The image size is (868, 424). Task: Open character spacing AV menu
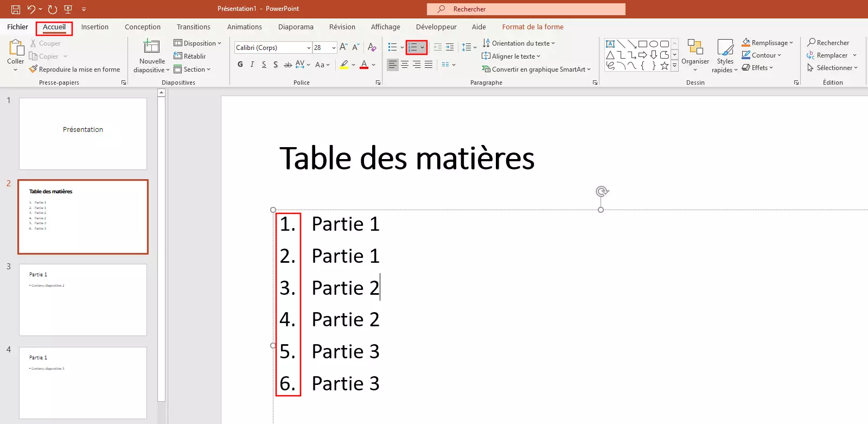tap(303, 65)
